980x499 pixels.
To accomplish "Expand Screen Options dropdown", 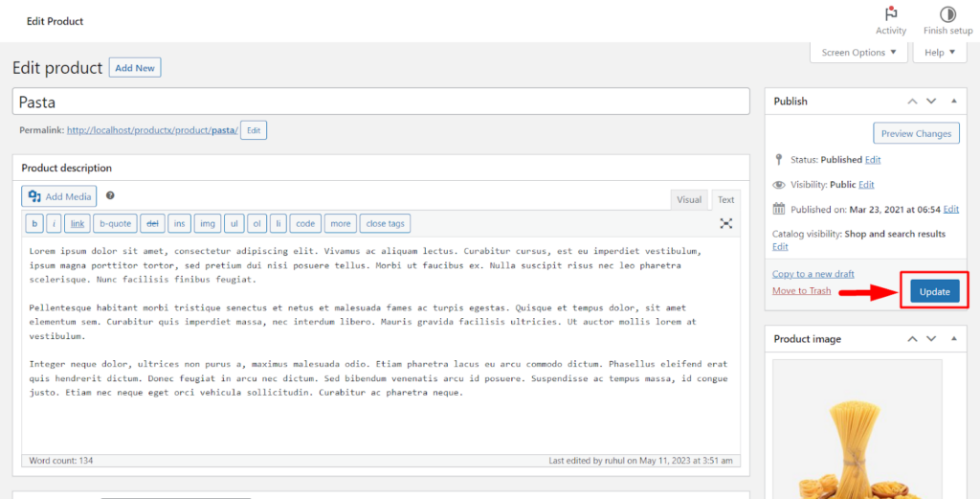I will tap(858, 53).
